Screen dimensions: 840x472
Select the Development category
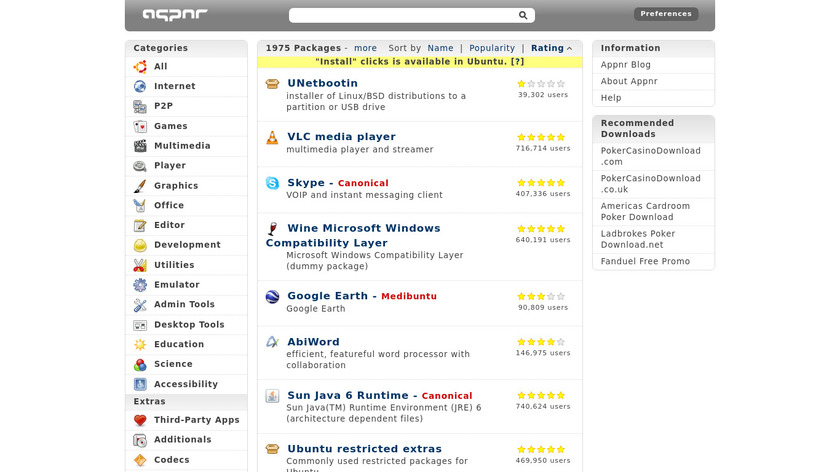pyautogui.click(x=187, y=245)
